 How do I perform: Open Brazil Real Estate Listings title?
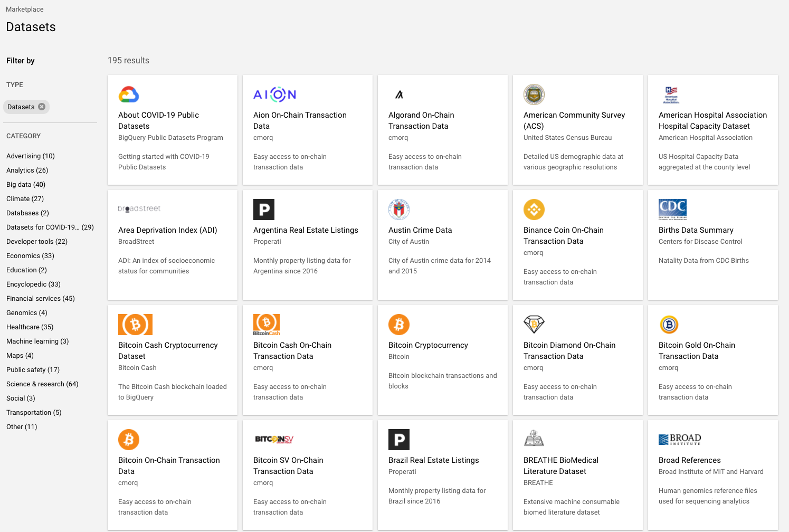434,460
